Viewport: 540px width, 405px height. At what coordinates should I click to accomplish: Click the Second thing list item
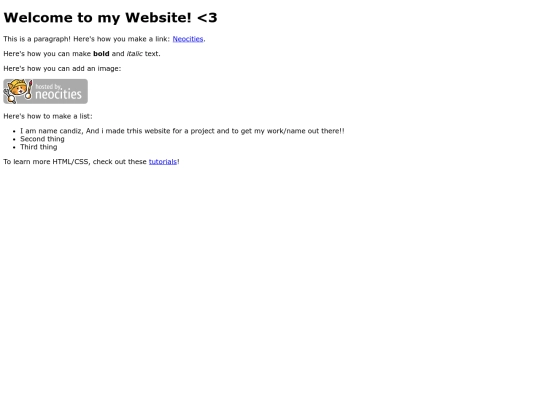[42, 139]
